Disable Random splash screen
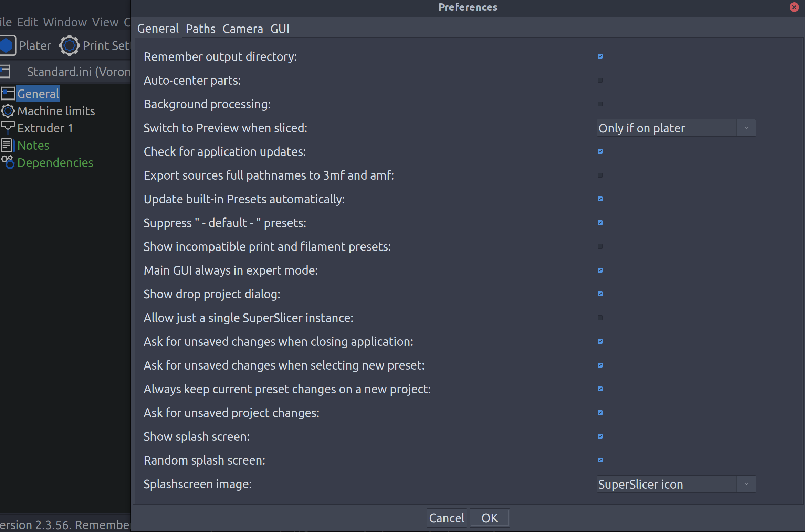 click(x=600, y=460)
